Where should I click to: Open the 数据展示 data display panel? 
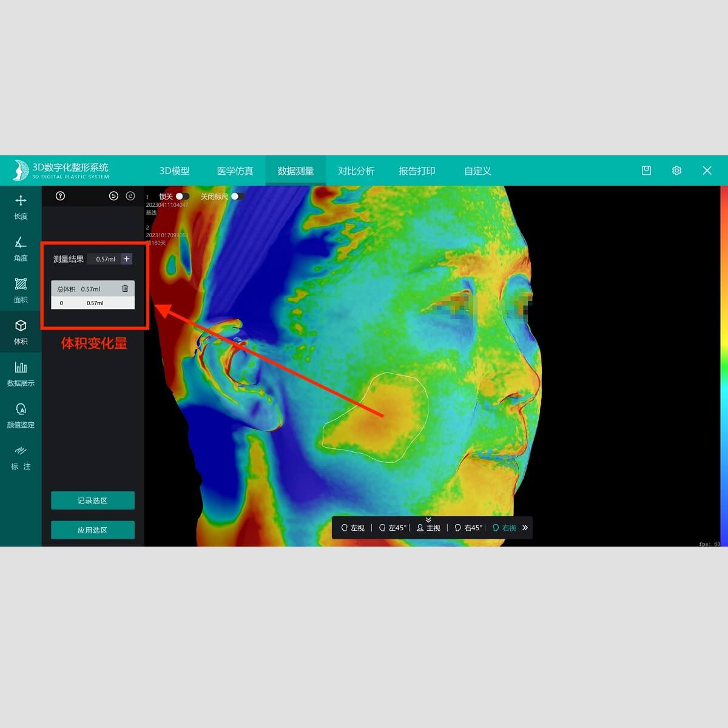click(21, 373)
